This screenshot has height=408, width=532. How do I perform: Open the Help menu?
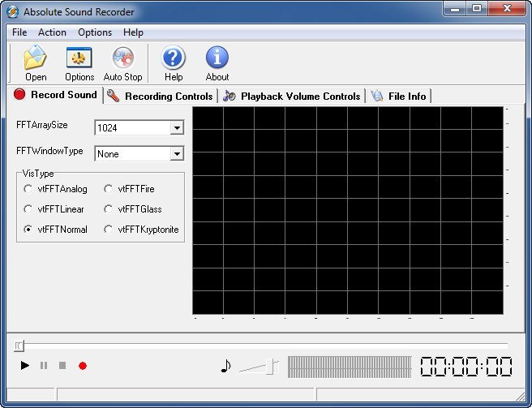point(133,32)
